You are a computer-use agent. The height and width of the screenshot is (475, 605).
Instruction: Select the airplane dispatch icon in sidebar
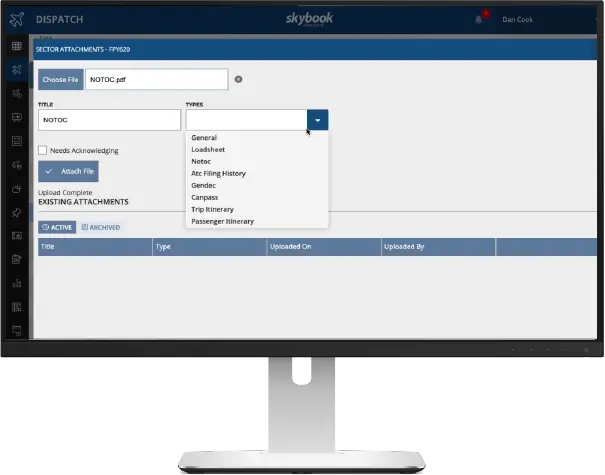pyautogui.click(x=17, y=70)
